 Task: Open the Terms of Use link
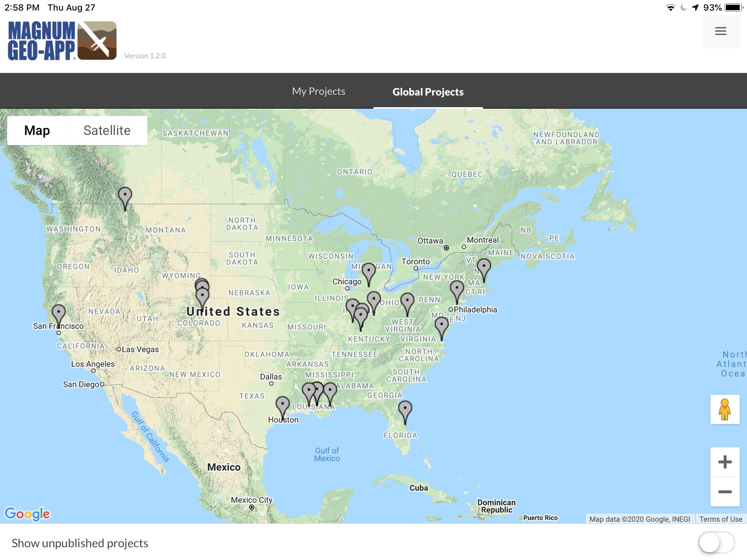tap(720, 519)
